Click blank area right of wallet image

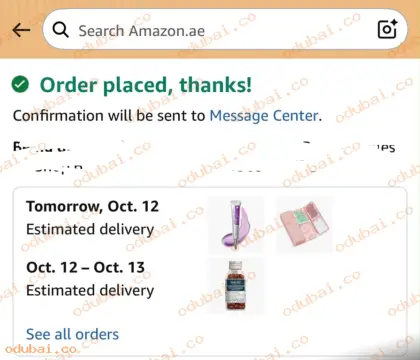point(368,224)
